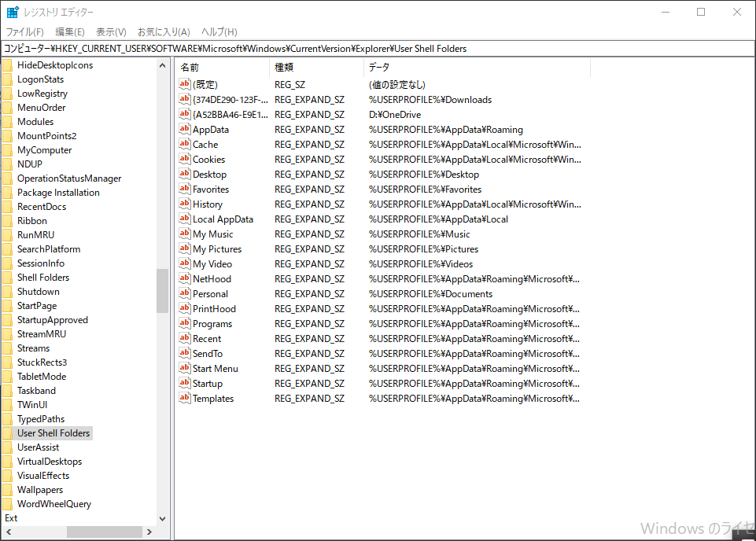This screenshot has height=541, width=756.
Task: Click the ab icon beside Templates
Action: point(185,398)
